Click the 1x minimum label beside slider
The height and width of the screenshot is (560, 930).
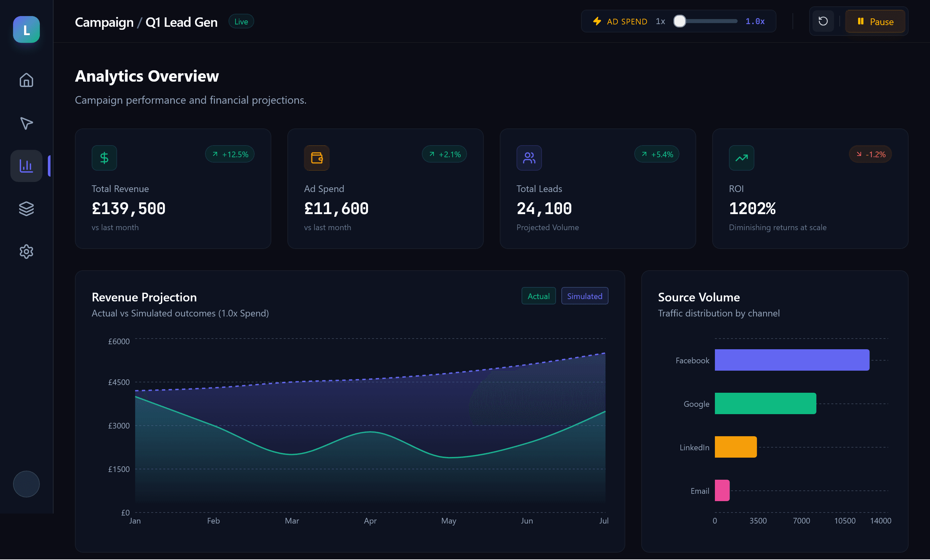coord(660,21)
